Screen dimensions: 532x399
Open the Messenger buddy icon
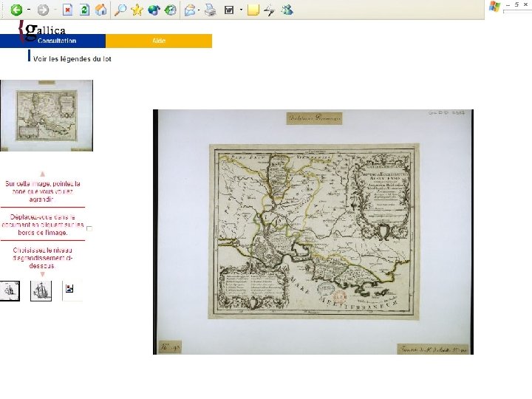(287, 10)
